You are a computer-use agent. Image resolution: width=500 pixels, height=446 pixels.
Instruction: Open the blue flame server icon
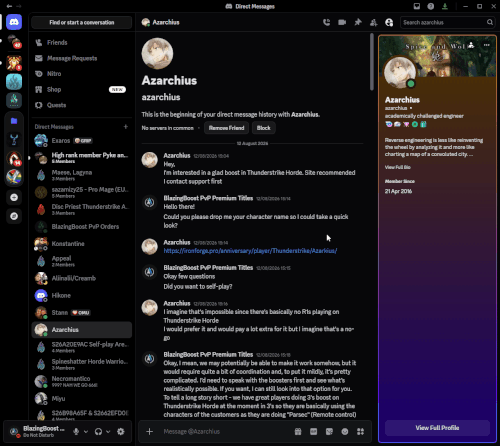(14, 82)
